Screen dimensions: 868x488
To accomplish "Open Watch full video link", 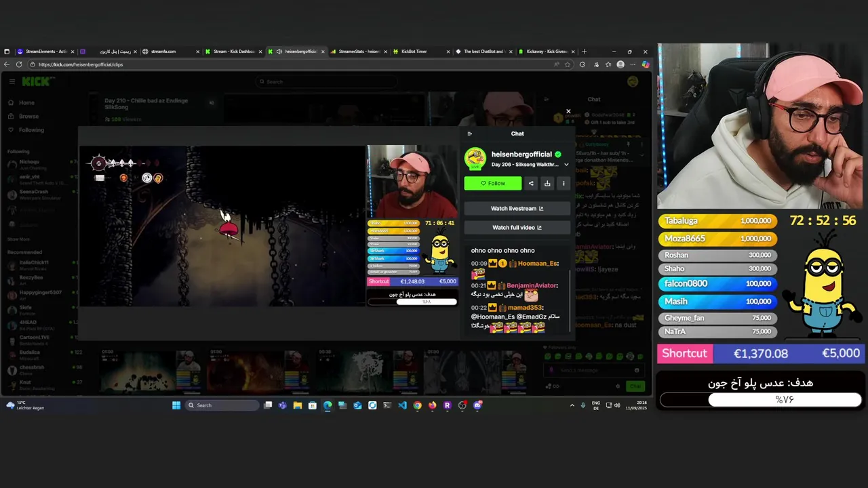I will point(517,227).
